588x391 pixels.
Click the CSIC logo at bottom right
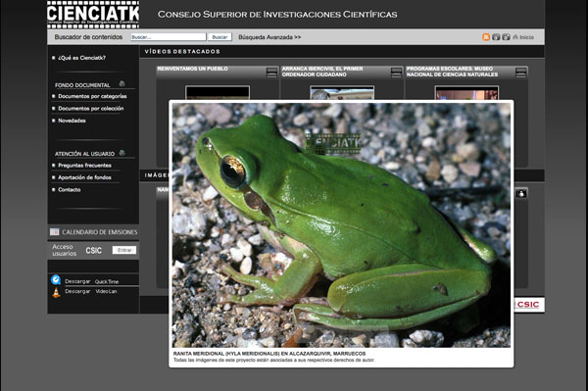[529, 305]
